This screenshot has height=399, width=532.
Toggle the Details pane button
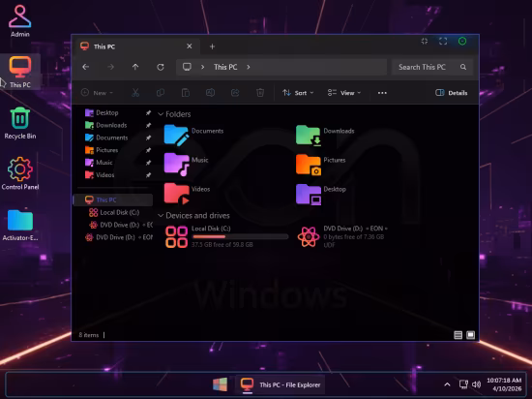point(452,93)
